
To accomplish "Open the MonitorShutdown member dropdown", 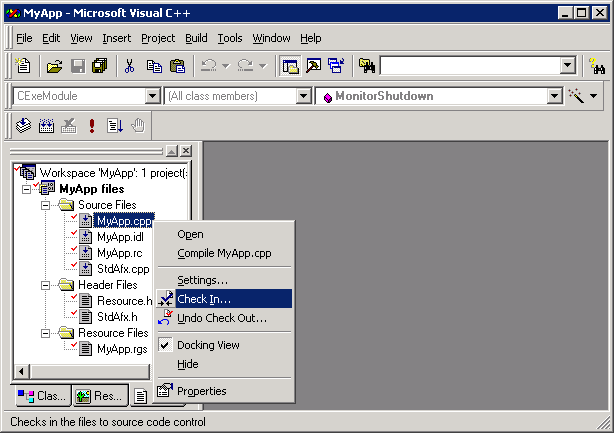I will (554, 96).
